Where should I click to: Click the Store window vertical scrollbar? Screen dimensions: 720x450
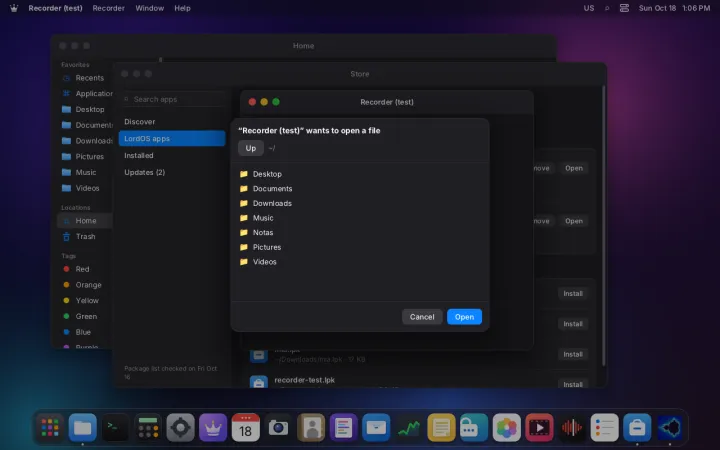coord(603,225)
